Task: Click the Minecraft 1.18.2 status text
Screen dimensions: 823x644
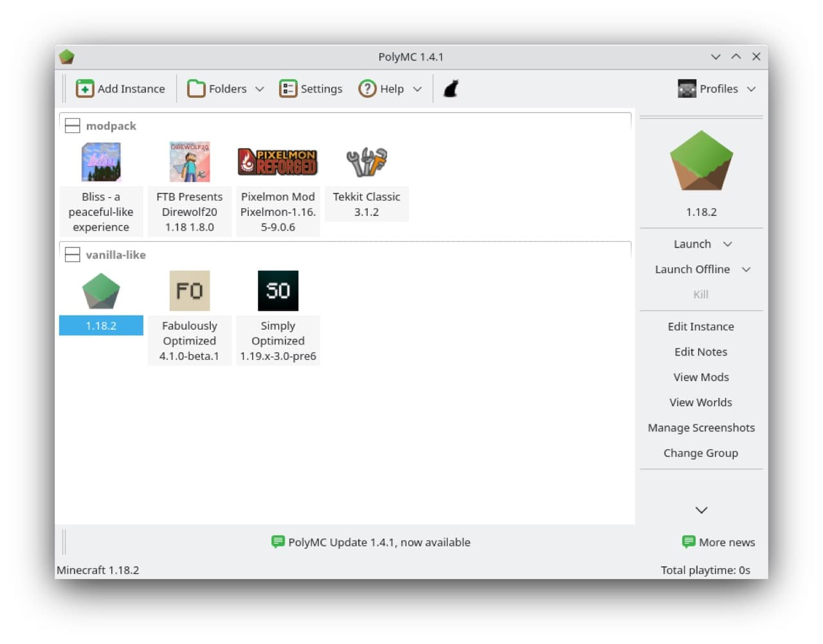Action: tap(98, 570)
